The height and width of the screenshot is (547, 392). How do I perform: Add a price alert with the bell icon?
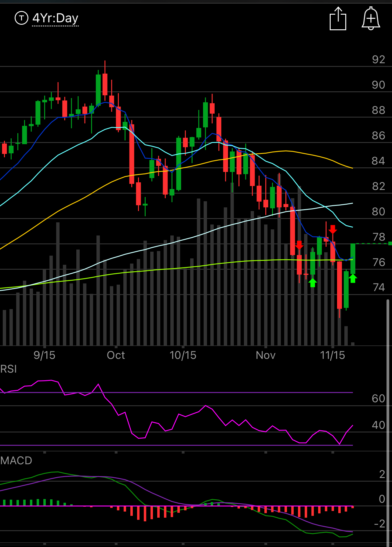click(x=371, y=19)
